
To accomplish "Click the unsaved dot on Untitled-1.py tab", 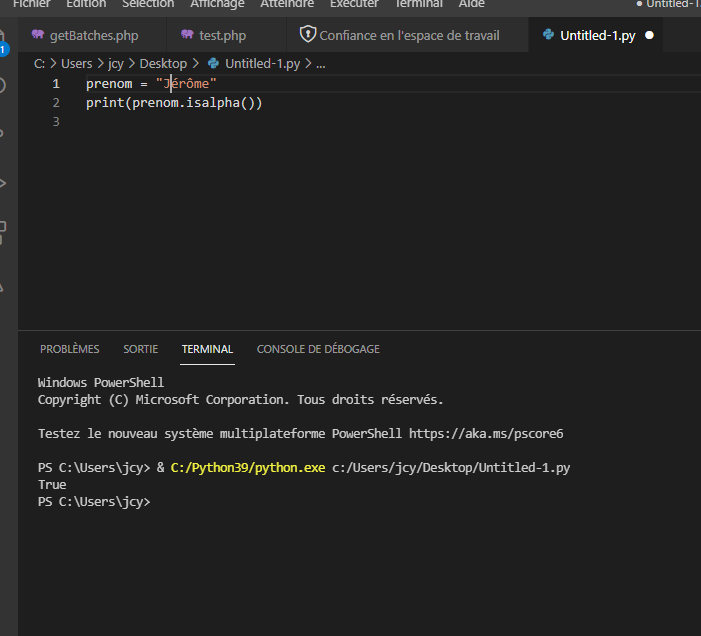I will click(649, 35).
